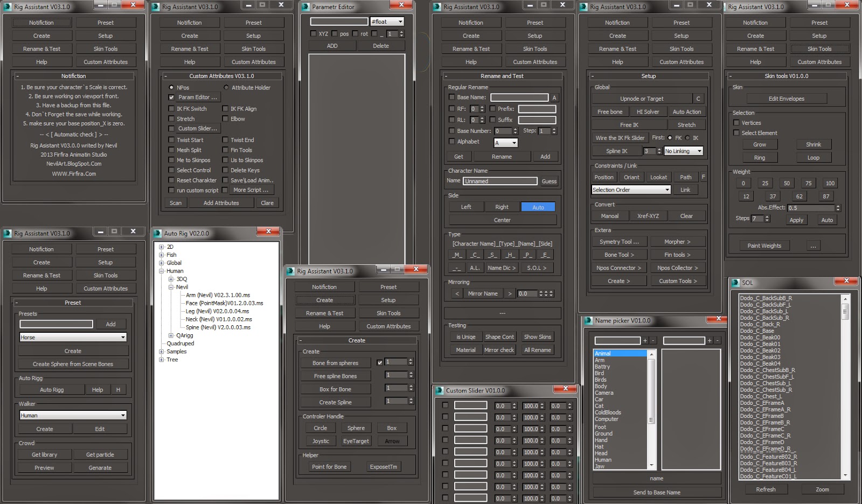The height and width of the screenshot is (504, 862).
Task: Click the Refresh button in SOL window
Action: point(766,489)
